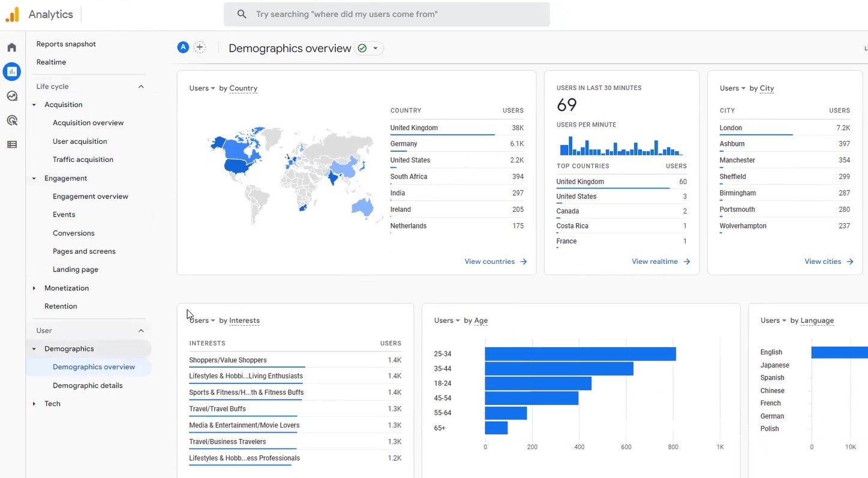This screenshot has width=868, height=478.
Task: Collapse the Life cycle section
Action: tap(140, 86)
